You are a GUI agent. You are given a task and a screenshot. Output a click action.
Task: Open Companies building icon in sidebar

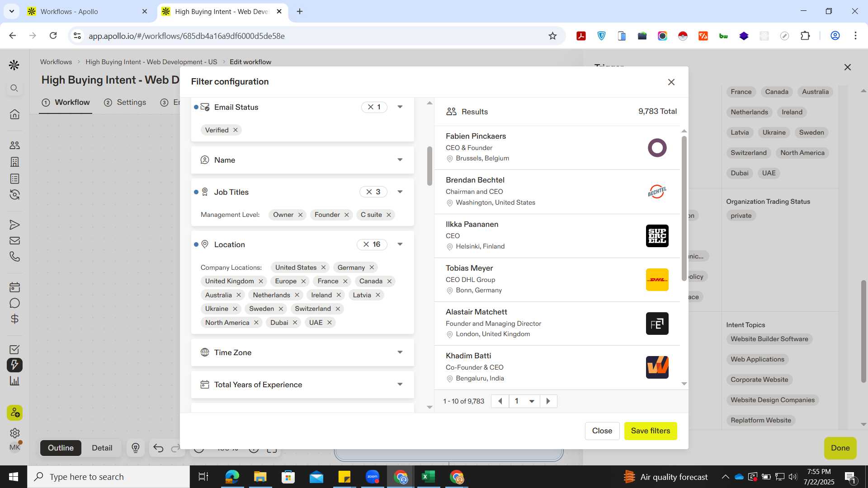pyautogui.click(x=14, y=162)
